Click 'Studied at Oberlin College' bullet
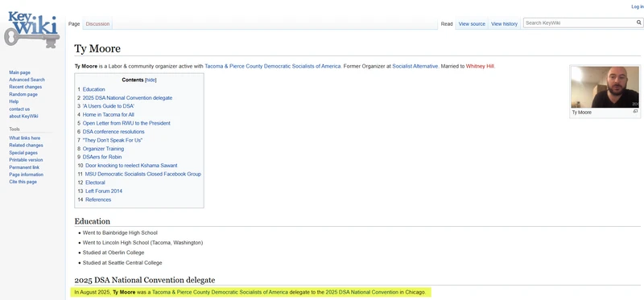 [114, 253]
